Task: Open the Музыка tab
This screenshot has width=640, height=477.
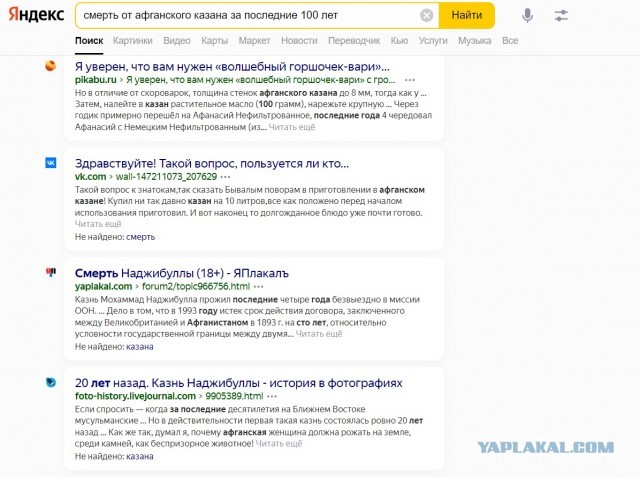Action: coord(475,41)
